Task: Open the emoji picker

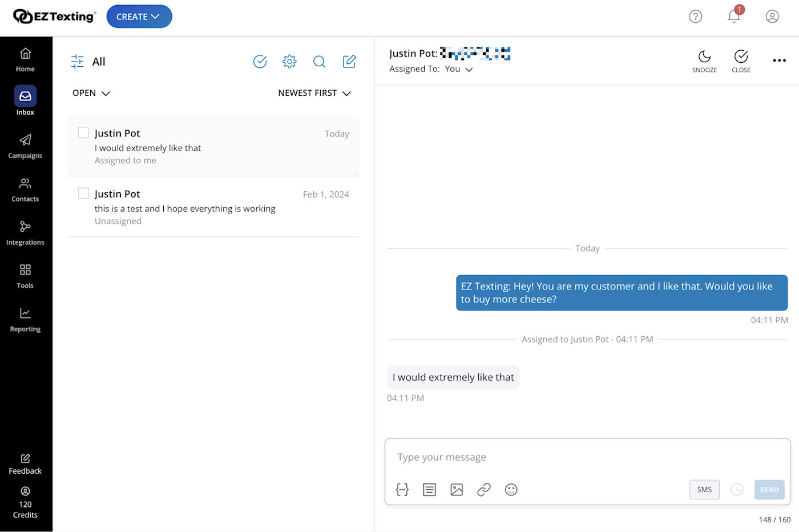Action: tap(511, 489)
